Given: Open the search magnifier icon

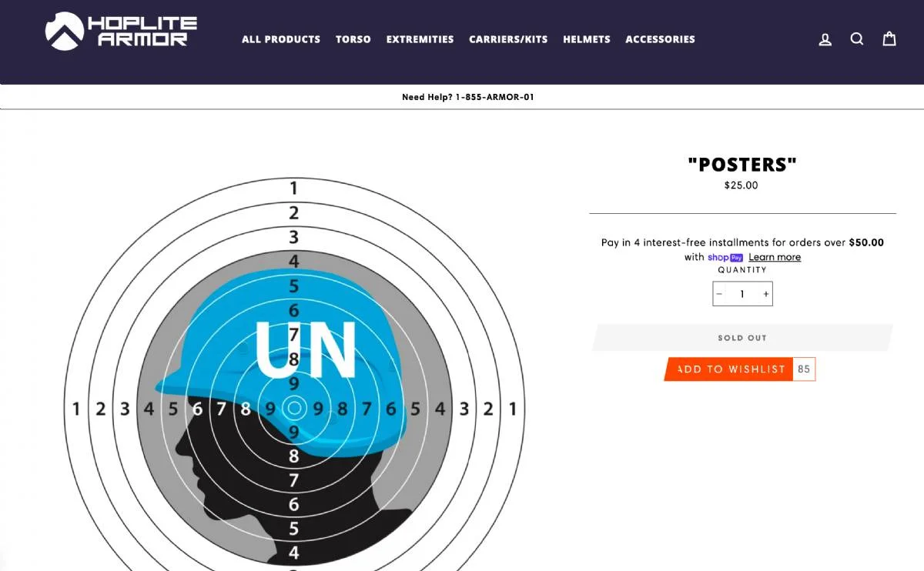Looking at the screenshot, I should [x=857, y=39].
